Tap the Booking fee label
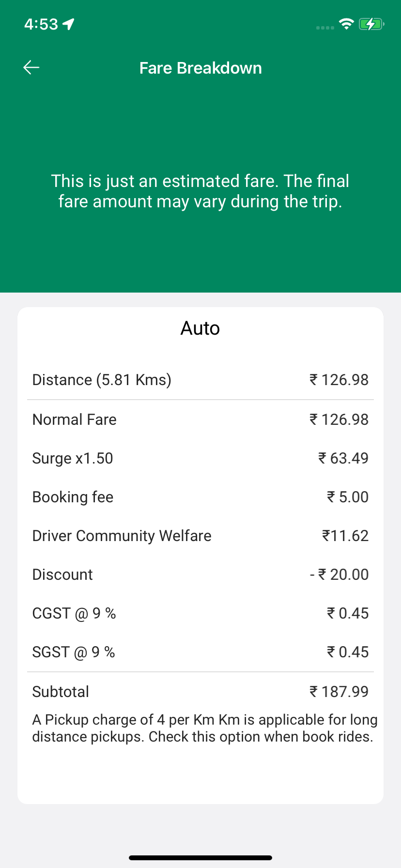The image size is (401, 868). click(x=73, y=497)
